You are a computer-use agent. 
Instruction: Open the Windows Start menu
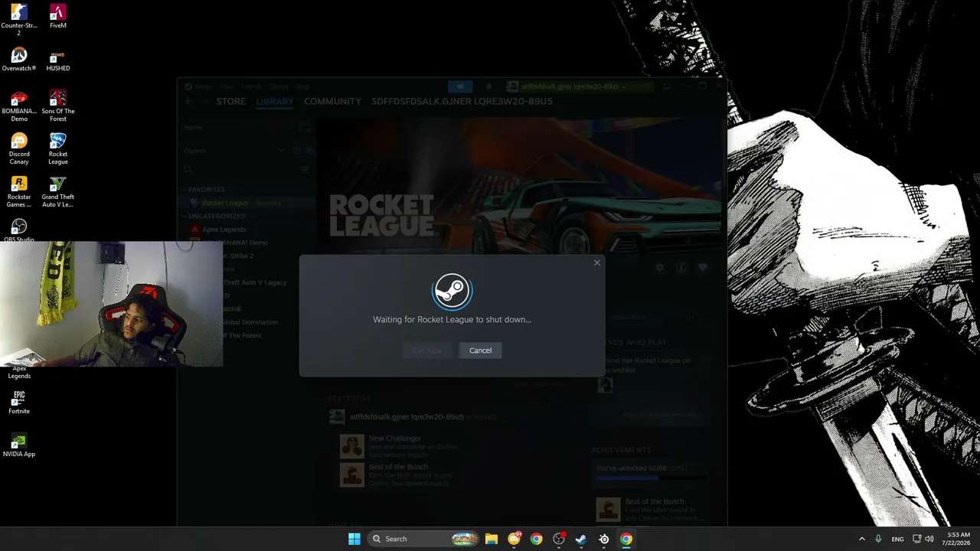pos(354,539)
